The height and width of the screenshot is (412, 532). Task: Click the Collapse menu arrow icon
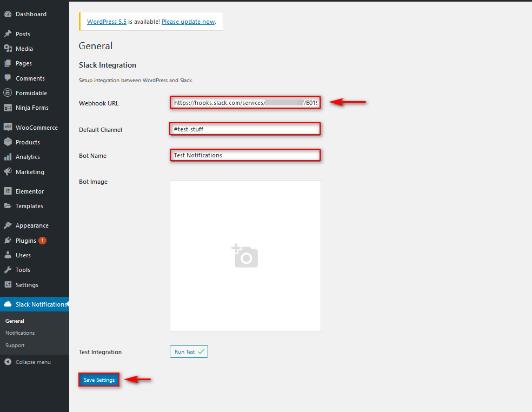tap(8, 362)
